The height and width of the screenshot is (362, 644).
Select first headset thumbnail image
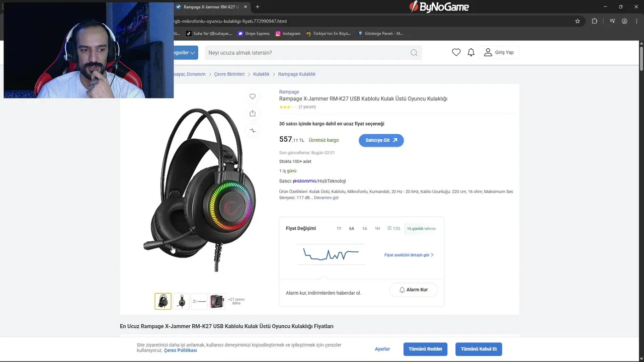(163, 301)
